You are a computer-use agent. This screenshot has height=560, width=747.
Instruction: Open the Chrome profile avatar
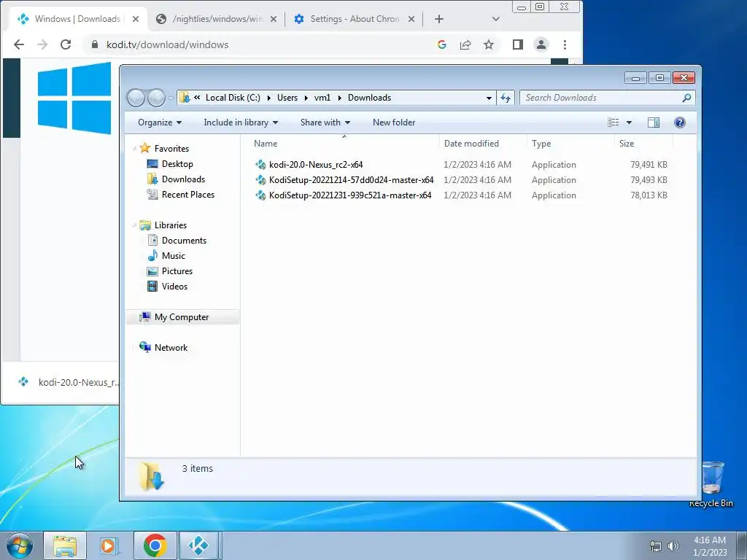point(541,44)
